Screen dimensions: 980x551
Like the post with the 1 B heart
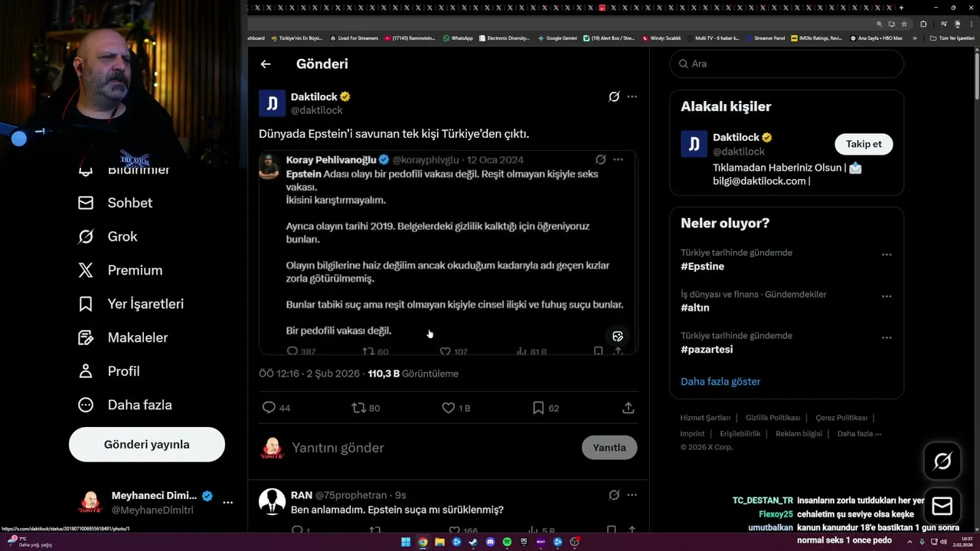tap(449, 408)
